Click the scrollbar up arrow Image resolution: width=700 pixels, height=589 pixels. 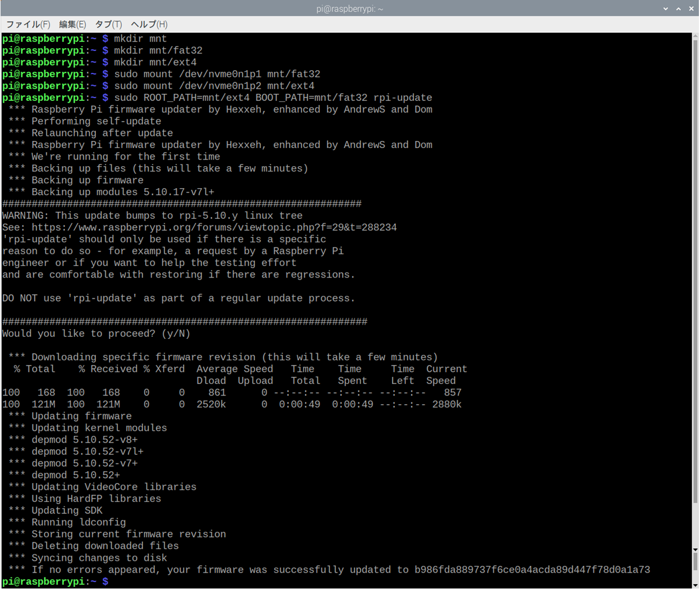click(x=695, y=37)
